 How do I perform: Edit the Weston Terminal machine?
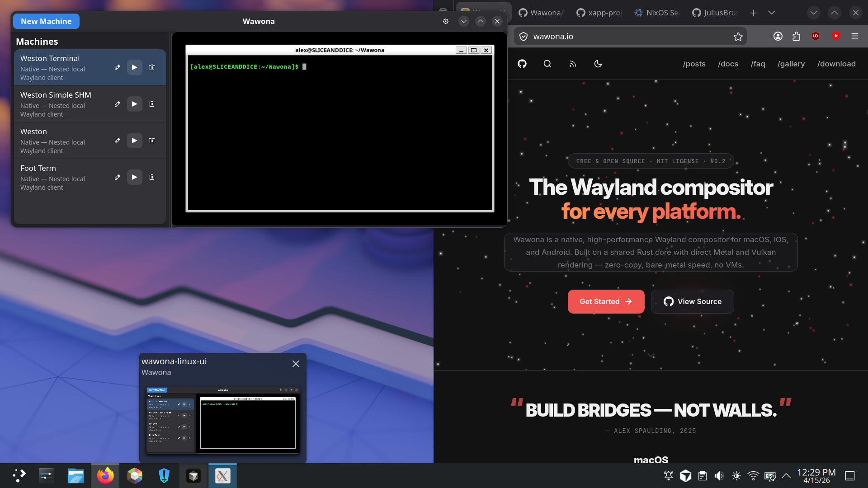[117, 67]
